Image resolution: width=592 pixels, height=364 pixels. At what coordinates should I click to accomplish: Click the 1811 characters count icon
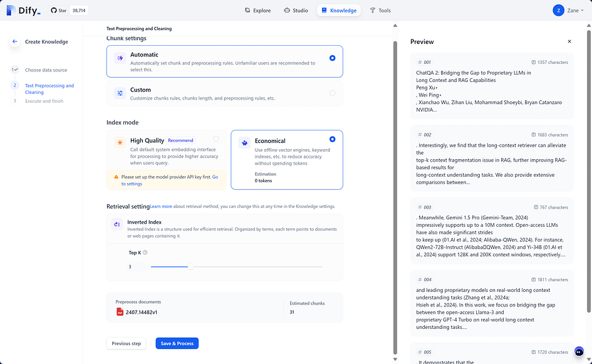534,280
